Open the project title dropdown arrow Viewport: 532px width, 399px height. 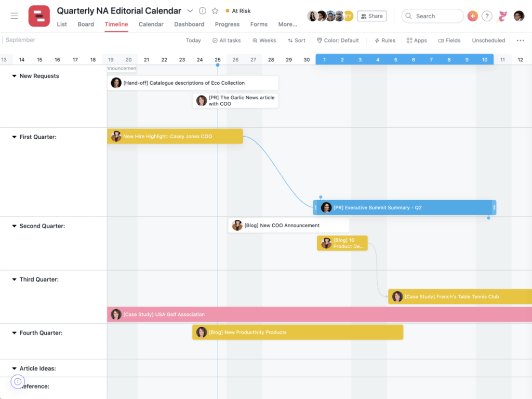click(x=190, y=10)
